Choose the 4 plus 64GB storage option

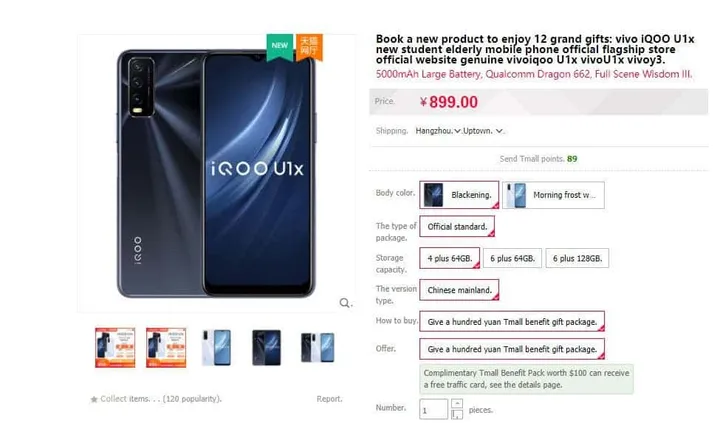tap(450, 258)
